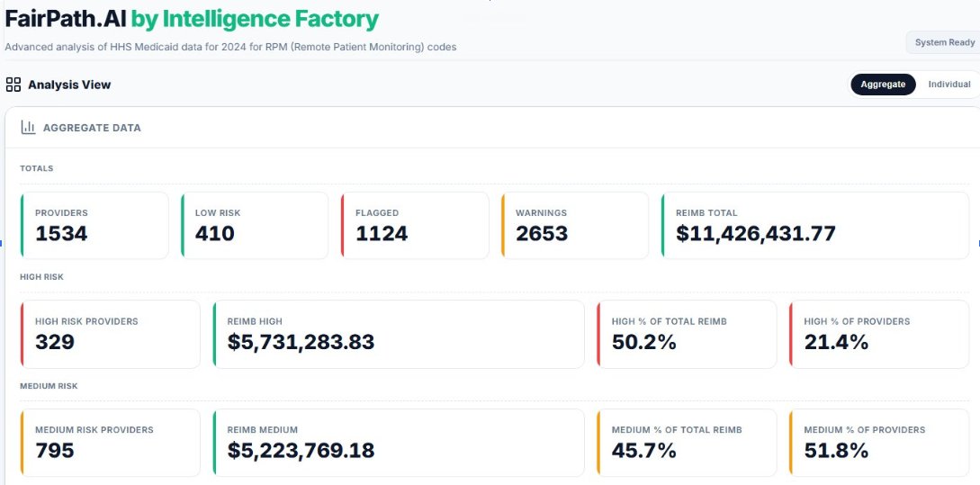Select Medium % of Total Reimb card

687,443
